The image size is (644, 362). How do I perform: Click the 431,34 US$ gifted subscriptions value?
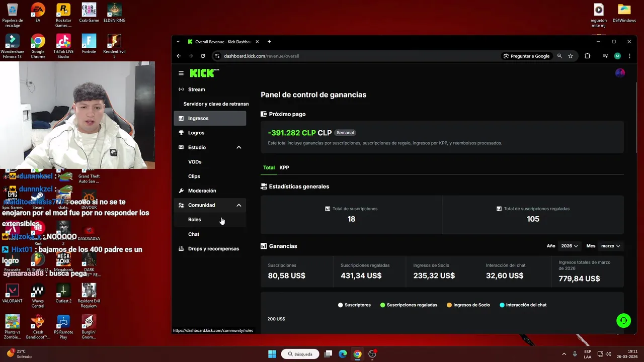pos(361,276)
